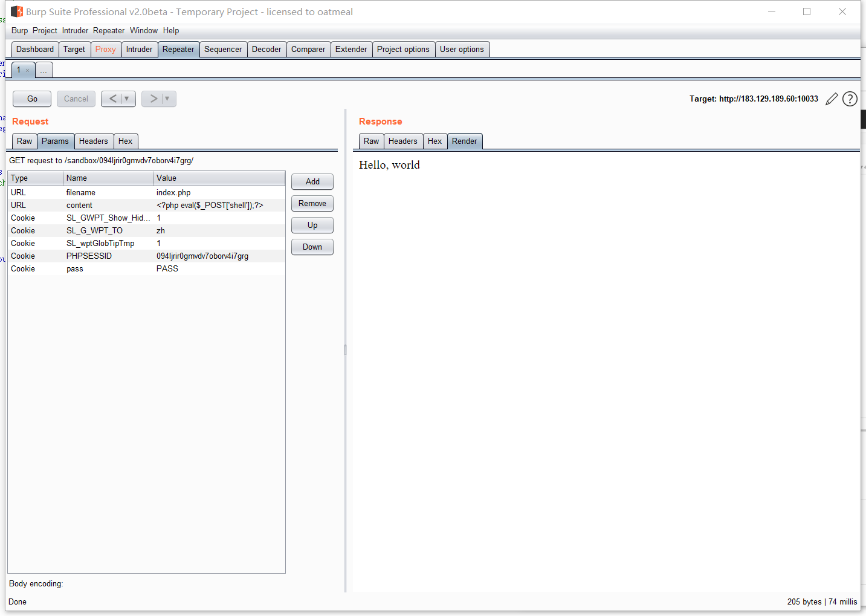The image size is (866, 616).
Task: Open the Help menu
Action: (171, 30)
